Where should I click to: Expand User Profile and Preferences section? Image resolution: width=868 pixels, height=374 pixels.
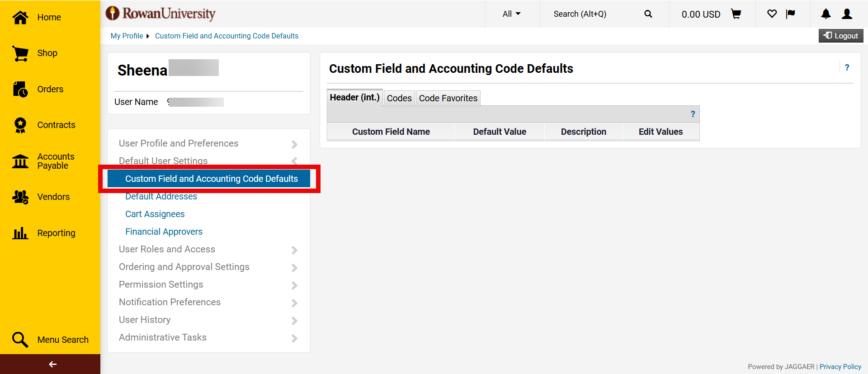(208, 143)
